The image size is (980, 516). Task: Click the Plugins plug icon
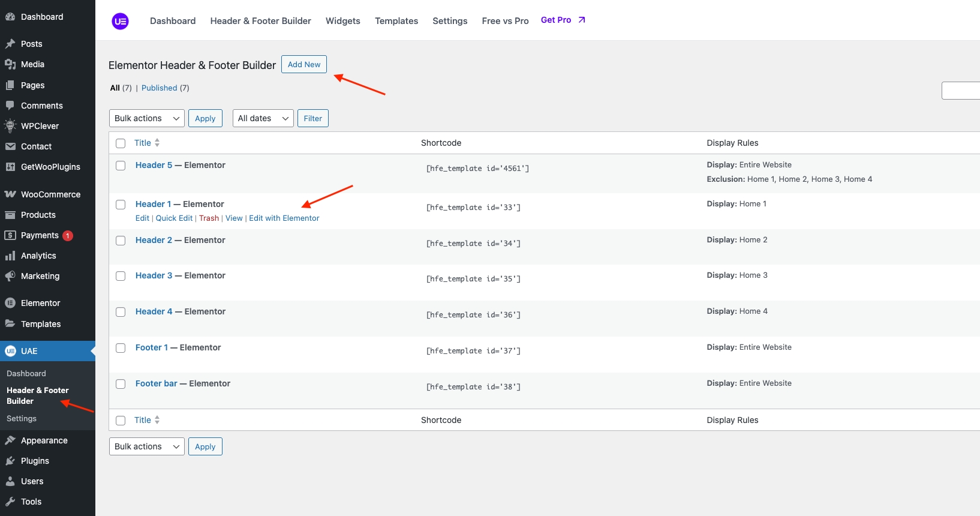point(10,461)
